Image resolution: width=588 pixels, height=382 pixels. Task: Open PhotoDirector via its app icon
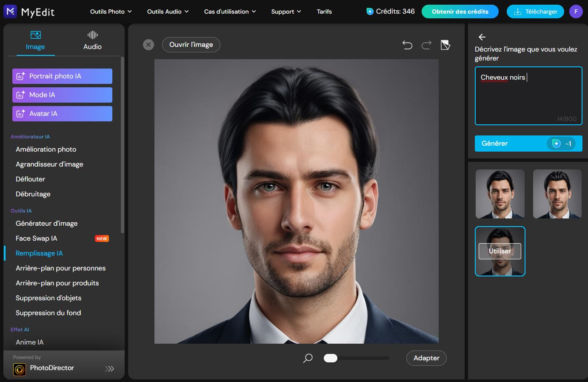tap(20, 368)
